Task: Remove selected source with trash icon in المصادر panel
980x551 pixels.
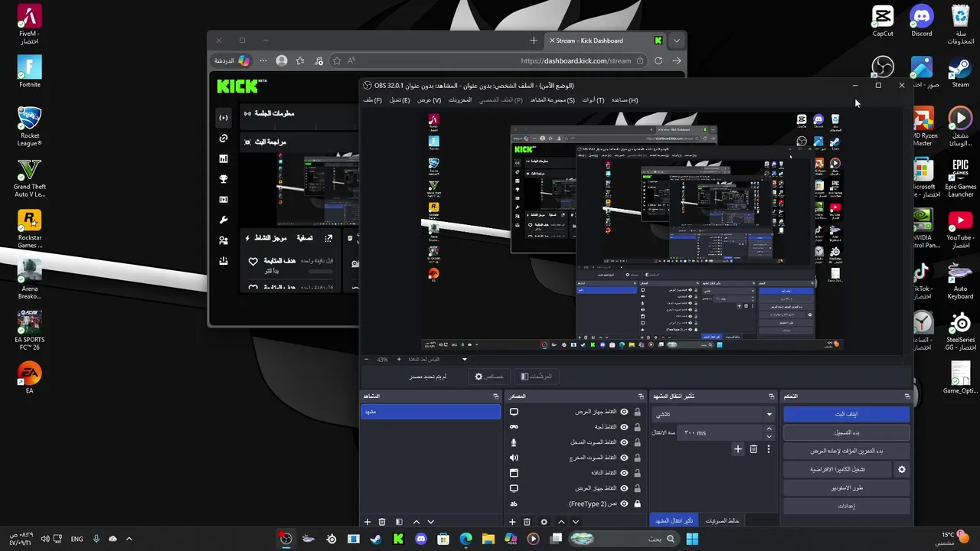Action: click(x=527, y=522)
